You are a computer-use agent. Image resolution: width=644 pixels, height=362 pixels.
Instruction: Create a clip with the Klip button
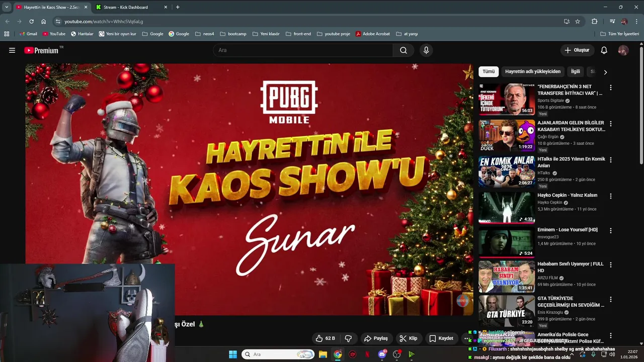(x=409, y=338)
